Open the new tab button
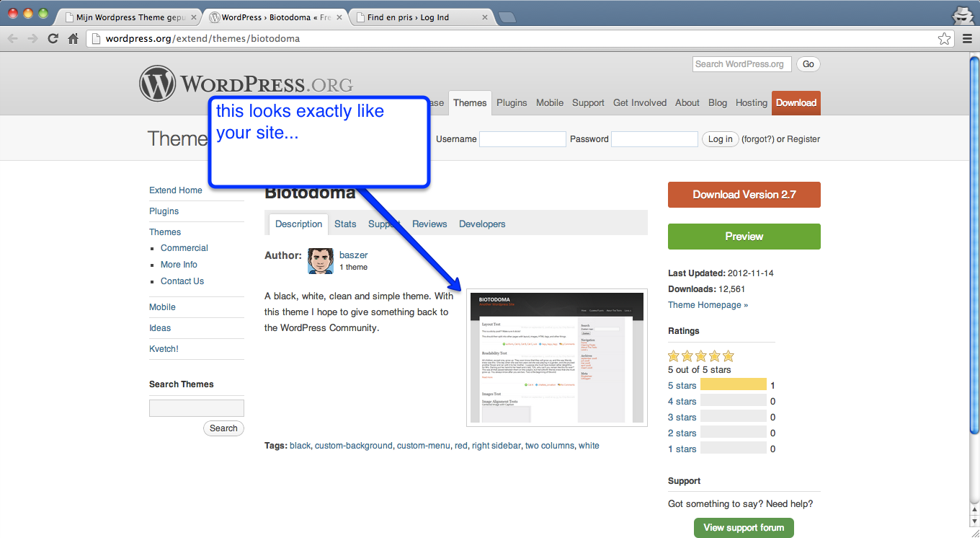The image size is (980, 538). click(507, 17)
